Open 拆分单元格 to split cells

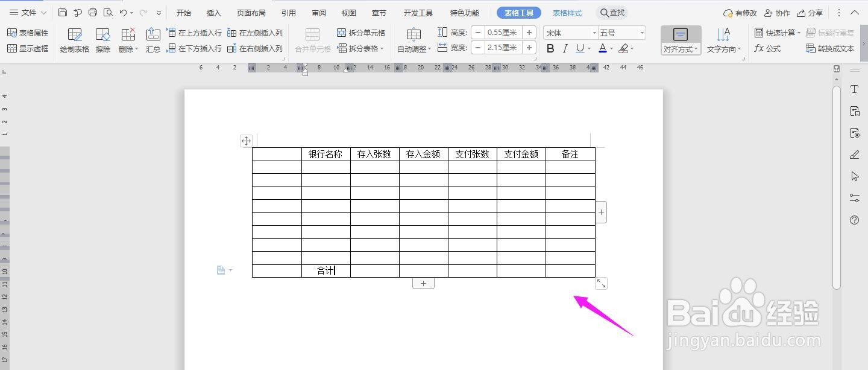click(x=360, y=33)
